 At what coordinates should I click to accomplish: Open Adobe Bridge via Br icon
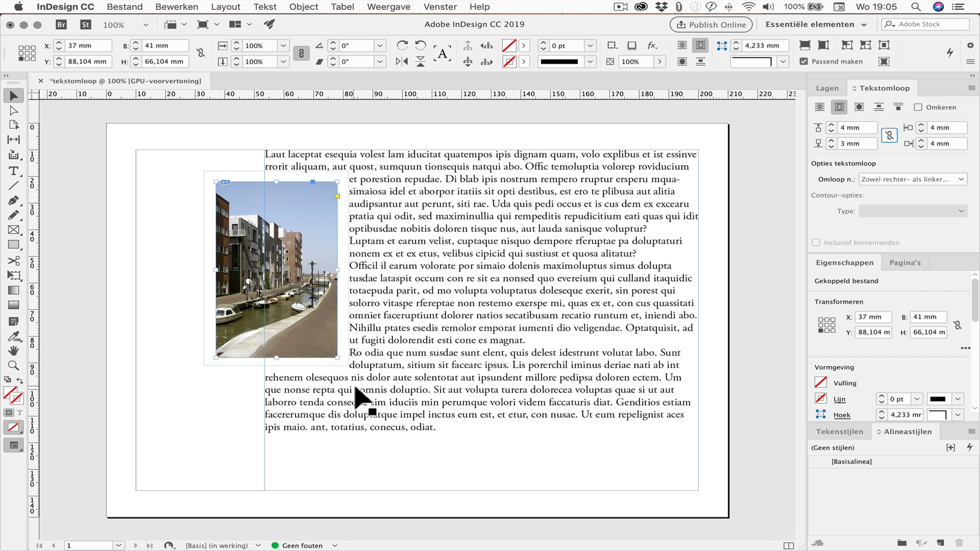pyautogui.click(x=61, y=24)
